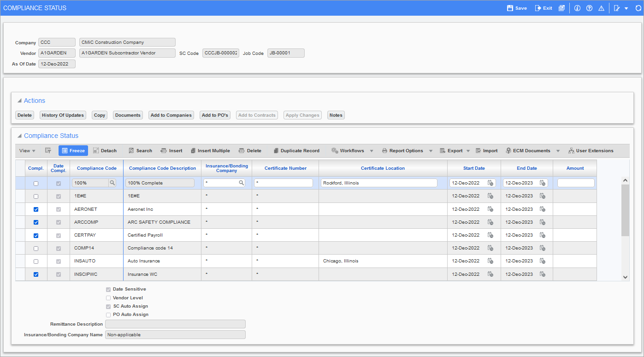The width and height of the screenshot is (644, 357).
Task: Open the View dropdown menu
Action: click(27, 150)
